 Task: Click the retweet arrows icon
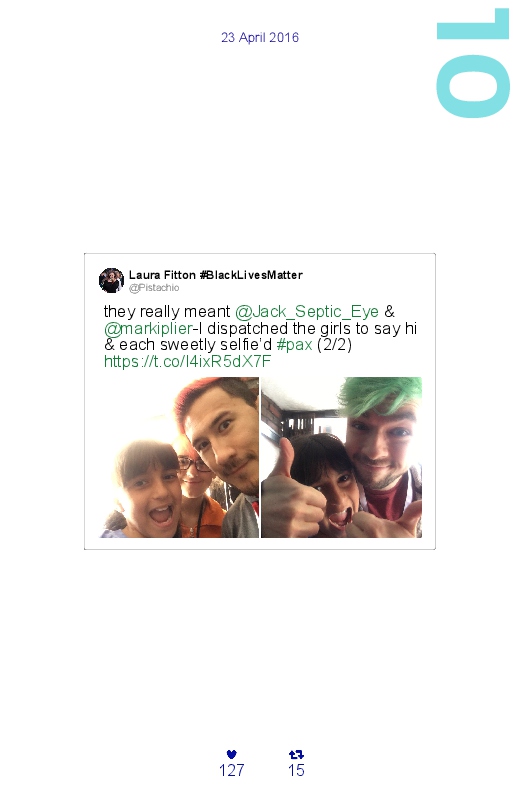[296, 754]
